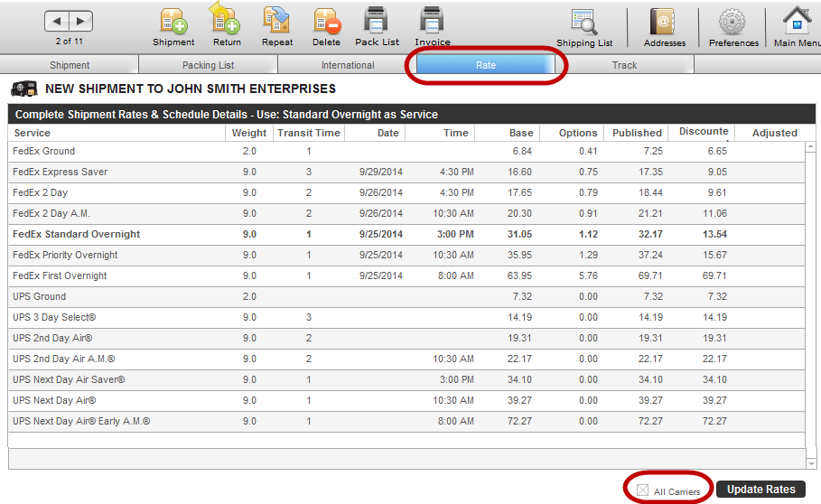This screenshot has height=504, width=821.
Task: Select the FedEx 2 Day row
Action: coord(406,192)
